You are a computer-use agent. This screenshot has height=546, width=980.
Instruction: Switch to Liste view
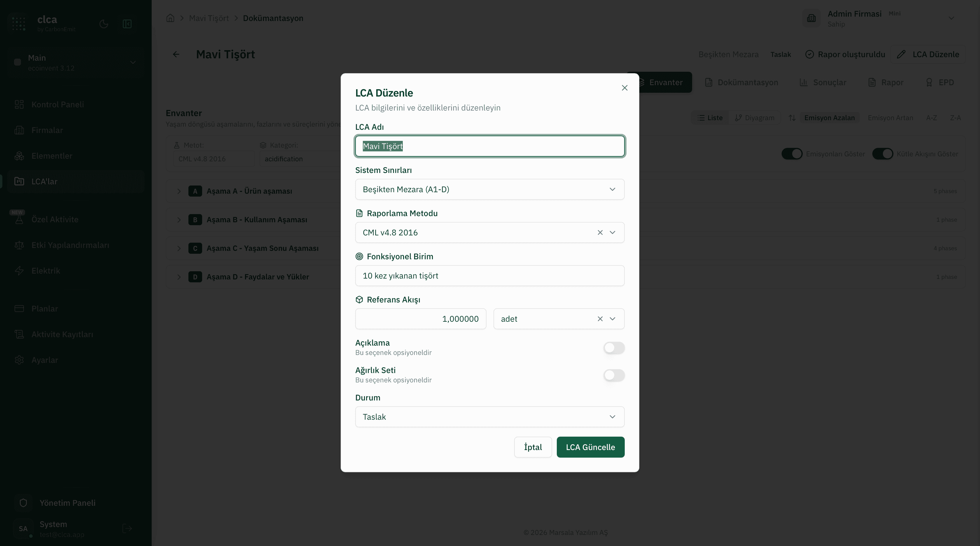coord(710,118)
